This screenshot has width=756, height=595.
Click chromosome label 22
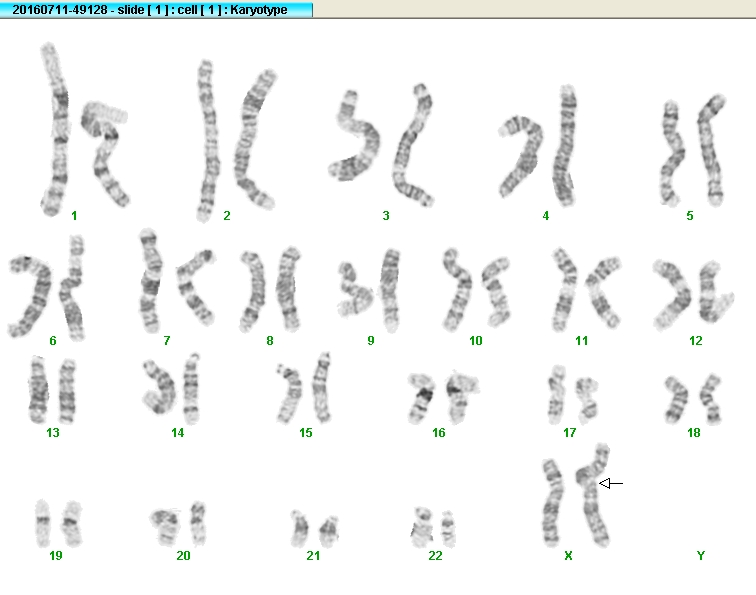point(435,555)
